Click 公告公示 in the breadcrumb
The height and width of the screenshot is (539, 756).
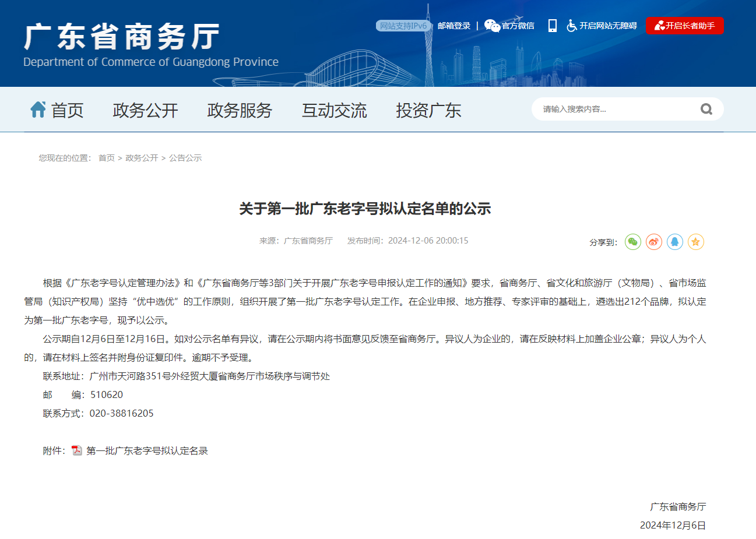185,158
